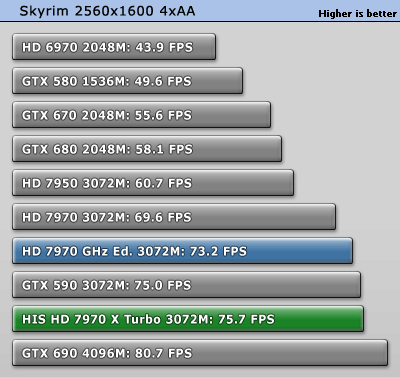Click the 'Higher is better' label

pyautogui.click(x=357, y=14)
